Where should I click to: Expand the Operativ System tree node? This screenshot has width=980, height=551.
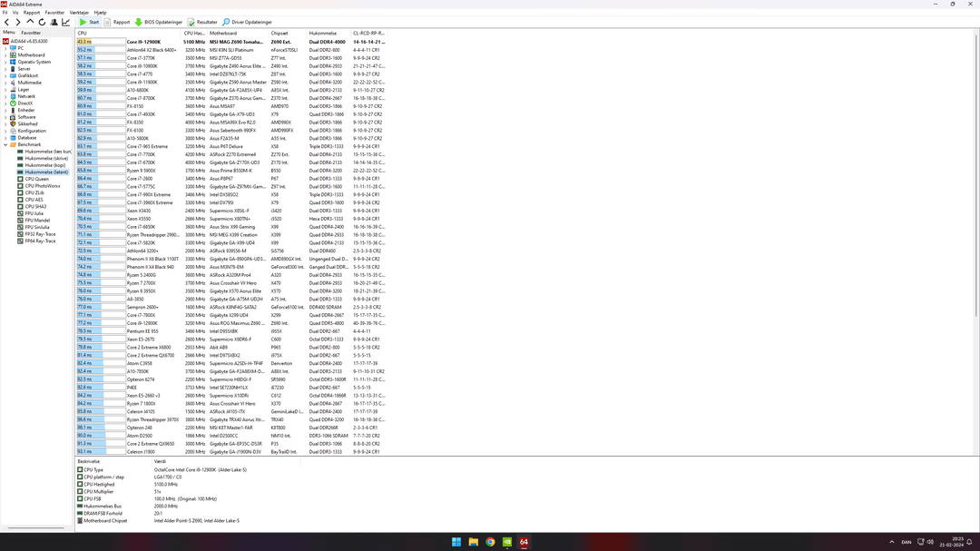coord(5,62)
